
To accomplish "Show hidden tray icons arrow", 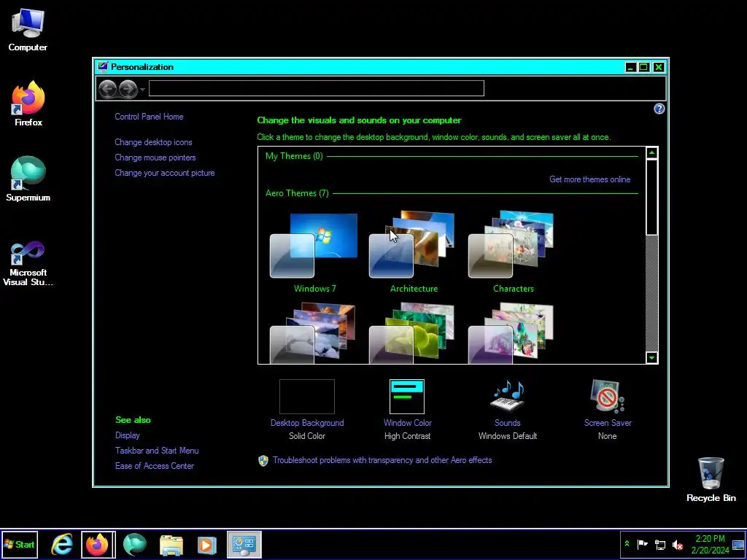I will pyautogui.click(x=627, y=544).
